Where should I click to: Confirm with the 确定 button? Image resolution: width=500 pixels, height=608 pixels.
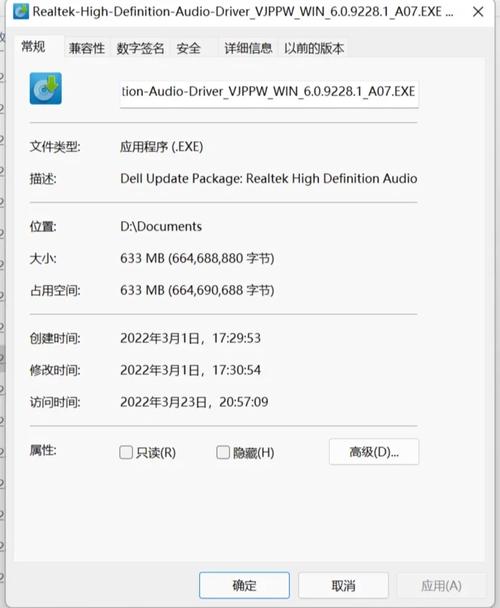point(244,585)
